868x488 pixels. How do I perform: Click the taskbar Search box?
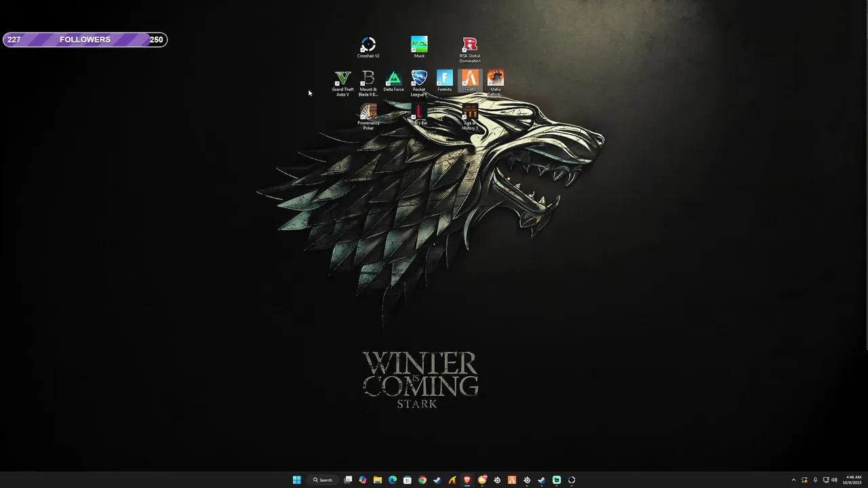pyautogui.click(x=323, y=480)
